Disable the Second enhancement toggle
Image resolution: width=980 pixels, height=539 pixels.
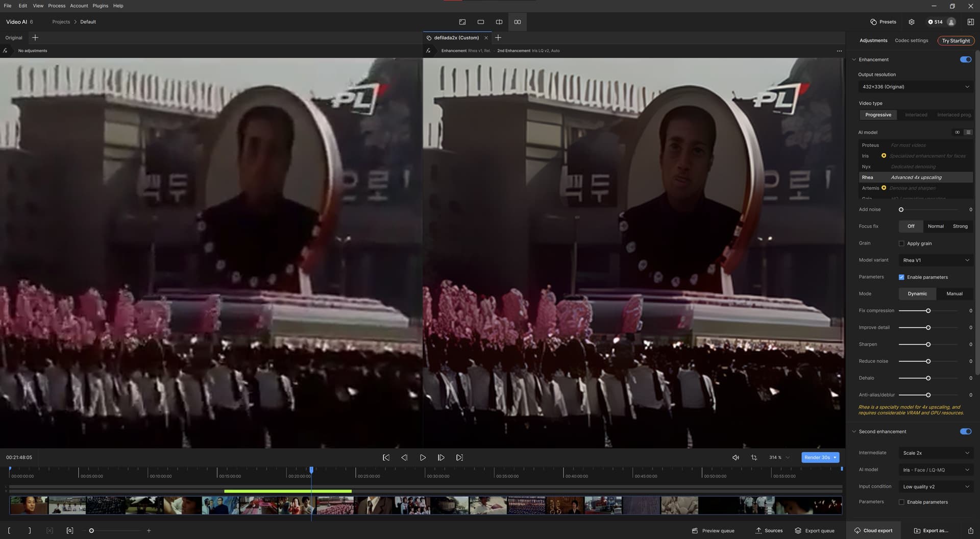965,432
